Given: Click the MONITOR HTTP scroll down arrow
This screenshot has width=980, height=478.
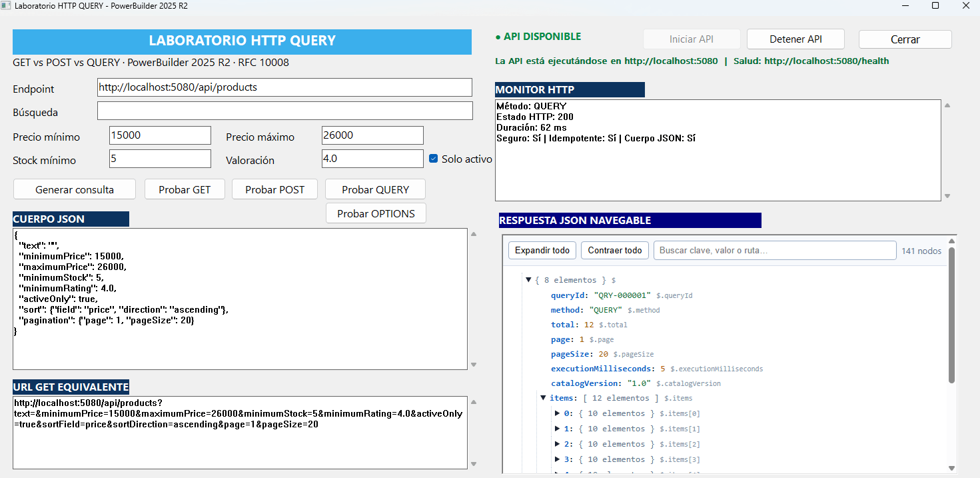Looking at the screenshot, I should [x=947, y=196].
